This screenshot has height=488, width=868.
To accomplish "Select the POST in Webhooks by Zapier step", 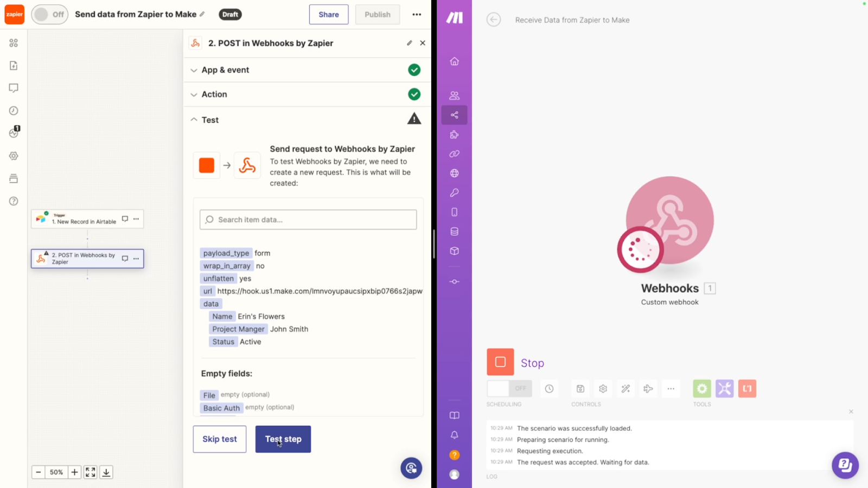I will click(x=87, y=259).
